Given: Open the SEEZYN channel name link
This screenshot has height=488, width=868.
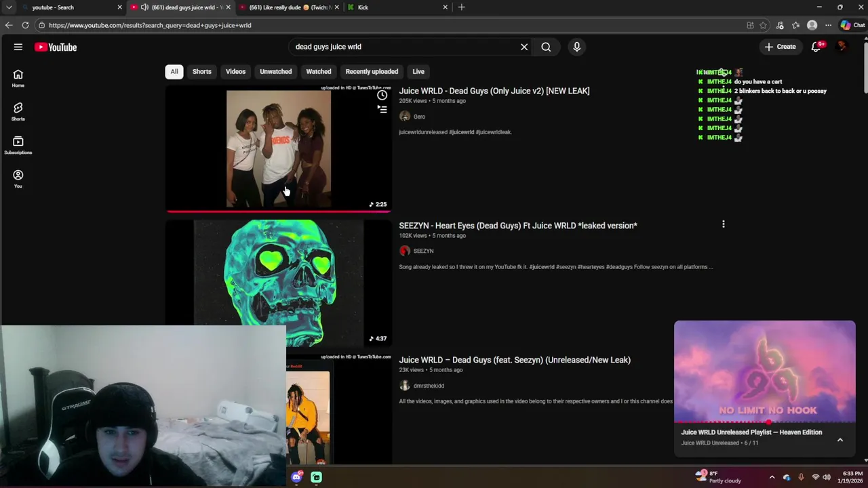Looking at the screenshot, I should click(423, 251).
